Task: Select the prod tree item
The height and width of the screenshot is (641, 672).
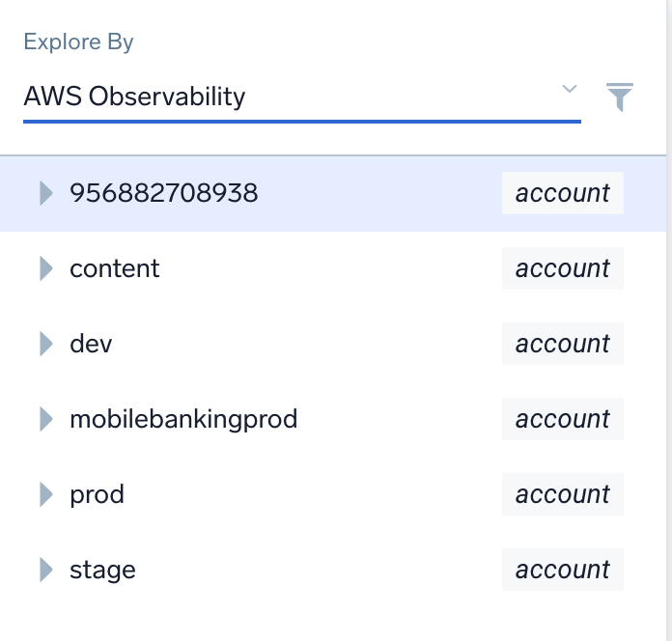Action: (x=97, y=494)
